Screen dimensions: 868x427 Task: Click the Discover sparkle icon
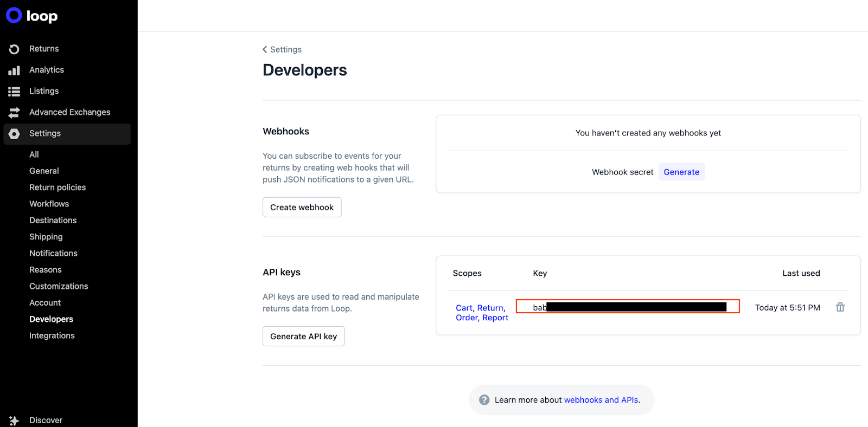(x=14, y=420)
